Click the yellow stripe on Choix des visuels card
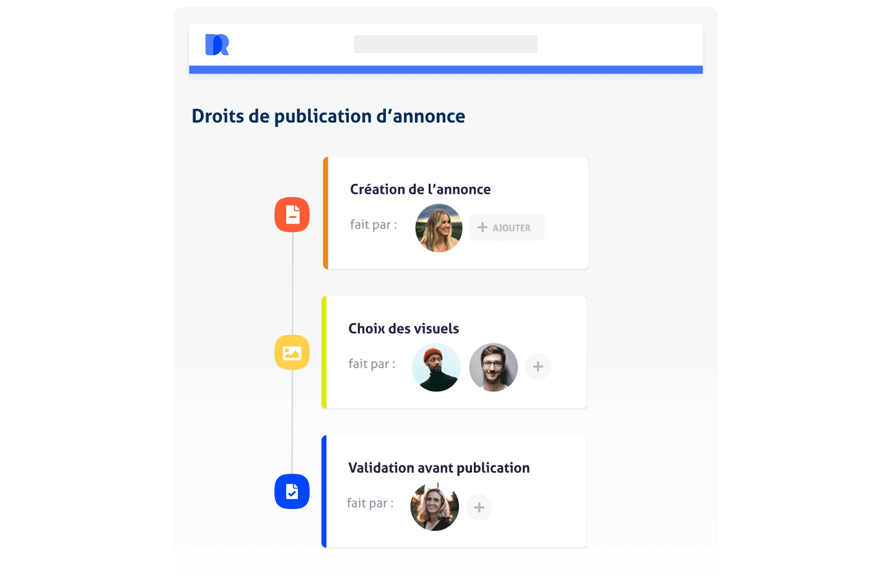892x588 pixels. [x=324, y=352]
